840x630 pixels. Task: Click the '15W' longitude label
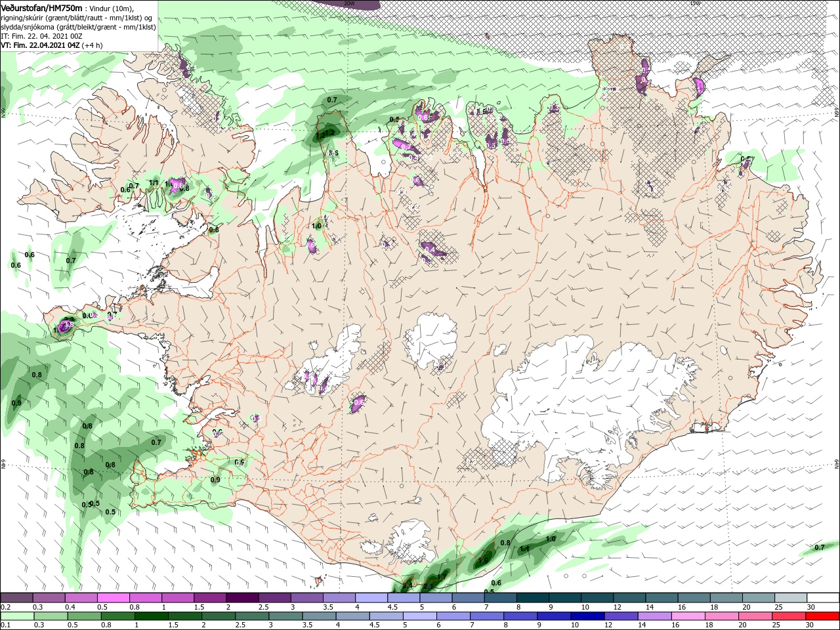coord(694,3)
